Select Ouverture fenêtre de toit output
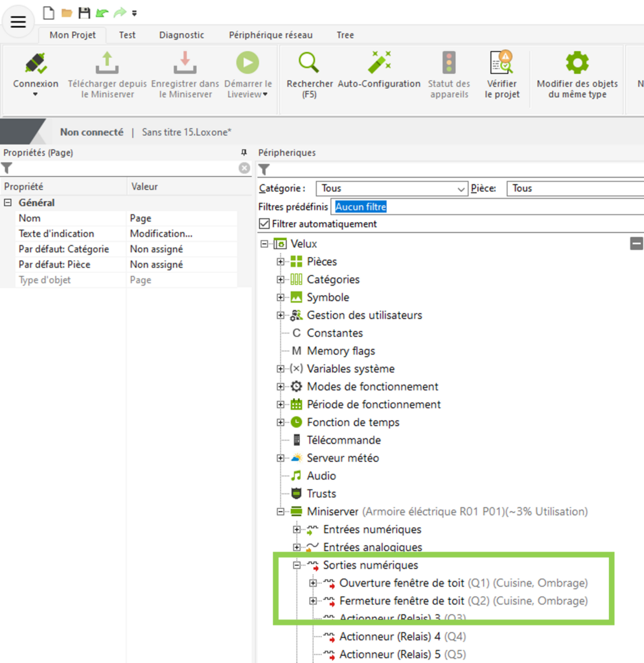The width and height of the screenshot is (644, 663). [402, 583]
